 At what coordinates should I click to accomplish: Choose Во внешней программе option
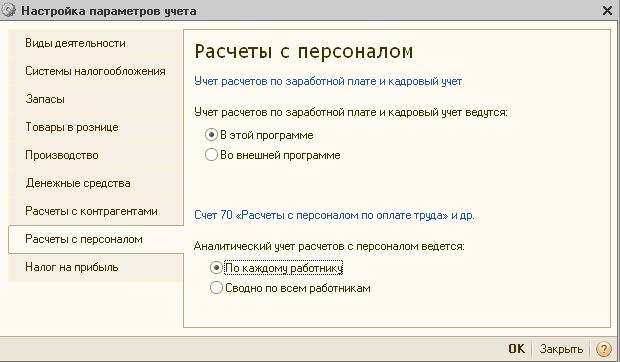[x=211, y=155]
